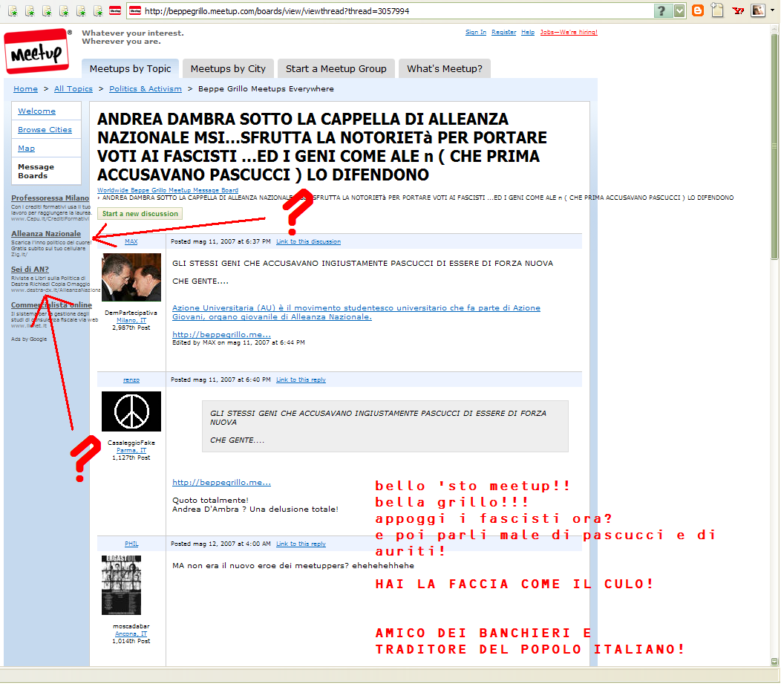Open MAX's user profile link
This screenshot has height=687, width=784.
tap(131, 241)
